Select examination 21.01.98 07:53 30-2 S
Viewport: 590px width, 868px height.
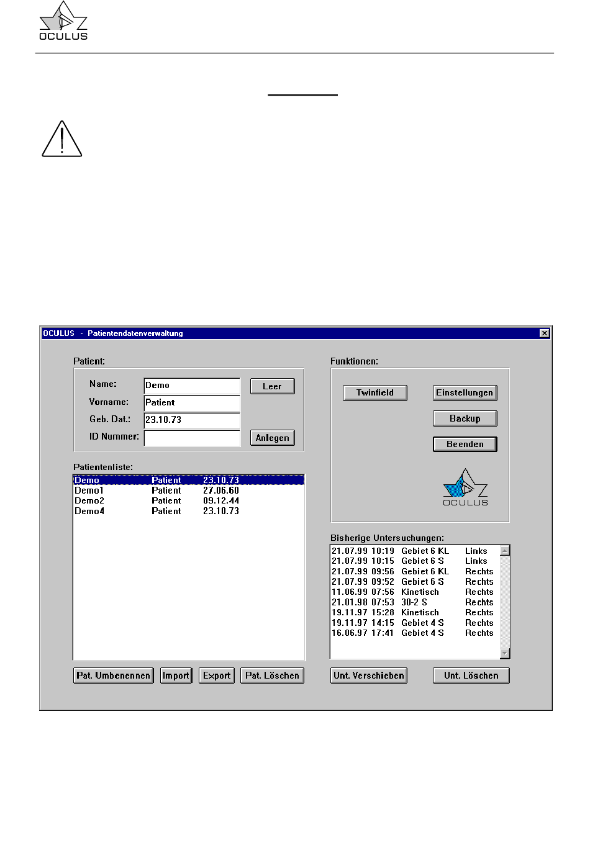tap(415, 602)
